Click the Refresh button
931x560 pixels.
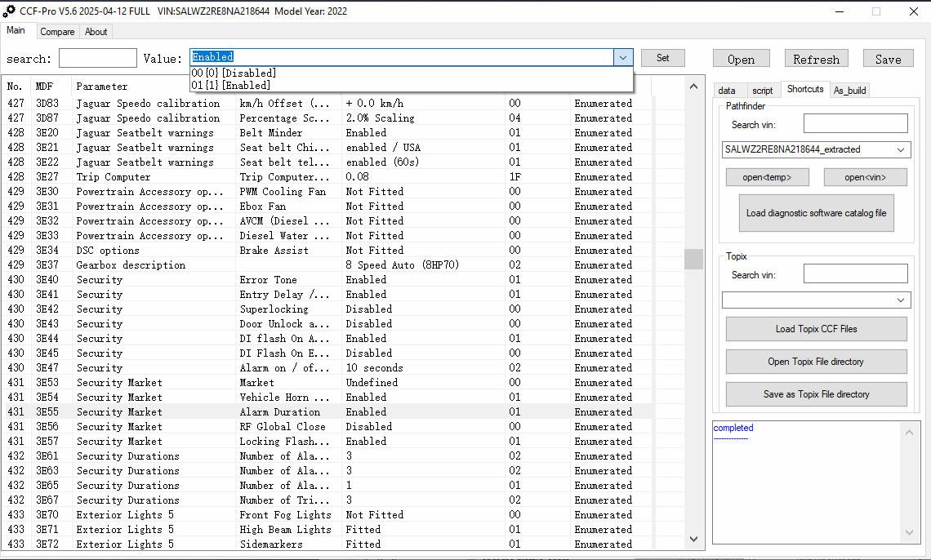pos(817,59)
